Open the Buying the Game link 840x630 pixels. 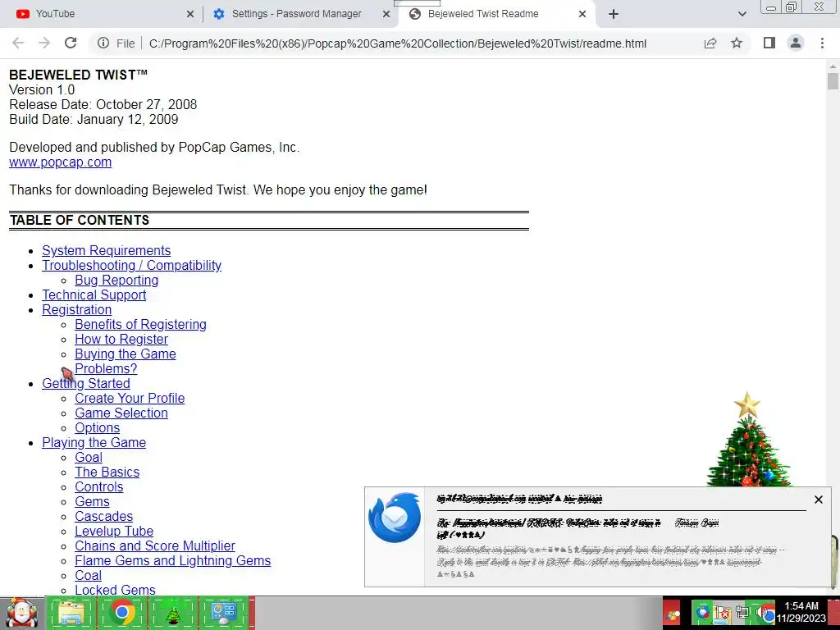pyautogui.click(x=126, y=354)
